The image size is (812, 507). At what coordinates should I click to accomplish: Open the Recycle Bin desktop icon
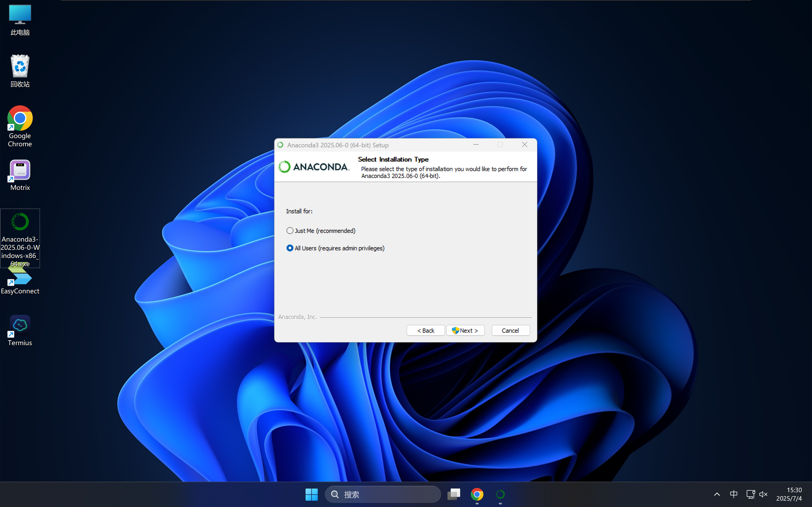click(x=20, y=66)
